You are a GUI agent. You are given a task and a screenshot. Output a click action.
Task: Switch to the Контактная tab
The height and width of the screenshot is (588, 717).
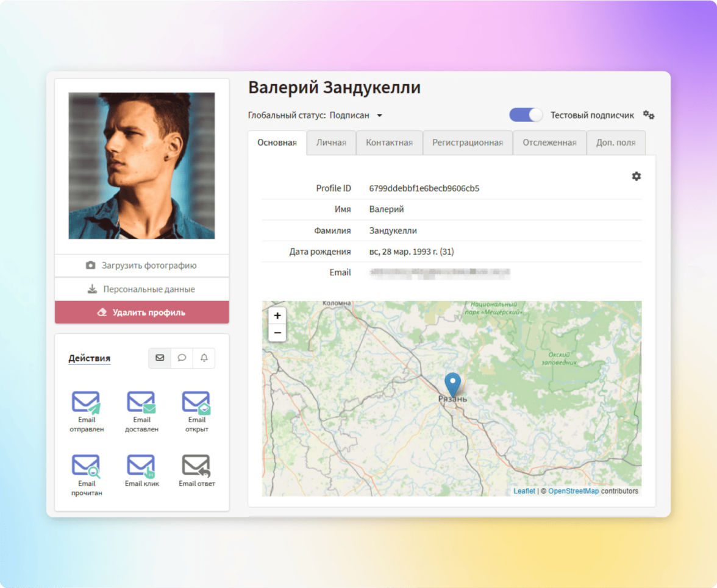click(x=389, y=143)
